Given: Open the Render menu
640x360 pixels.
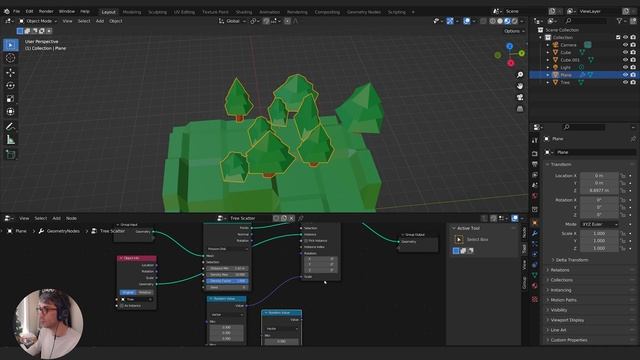Looking at the screenshot, I should tap(46, 11).
